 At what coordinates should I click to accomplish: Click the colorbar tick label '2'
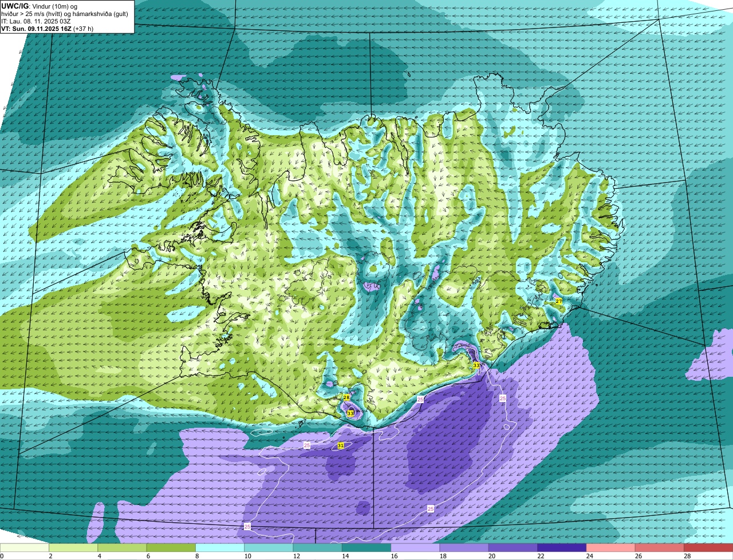tap(50, 556)
